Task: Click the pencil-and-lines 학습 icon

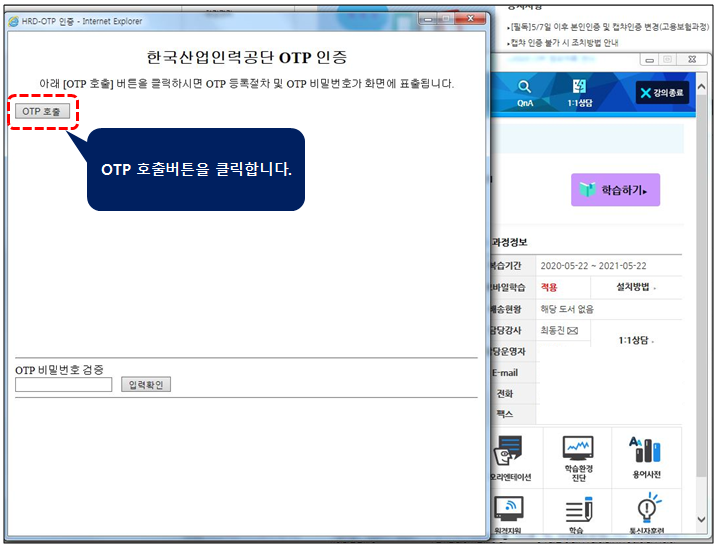Action: point(577,511)
